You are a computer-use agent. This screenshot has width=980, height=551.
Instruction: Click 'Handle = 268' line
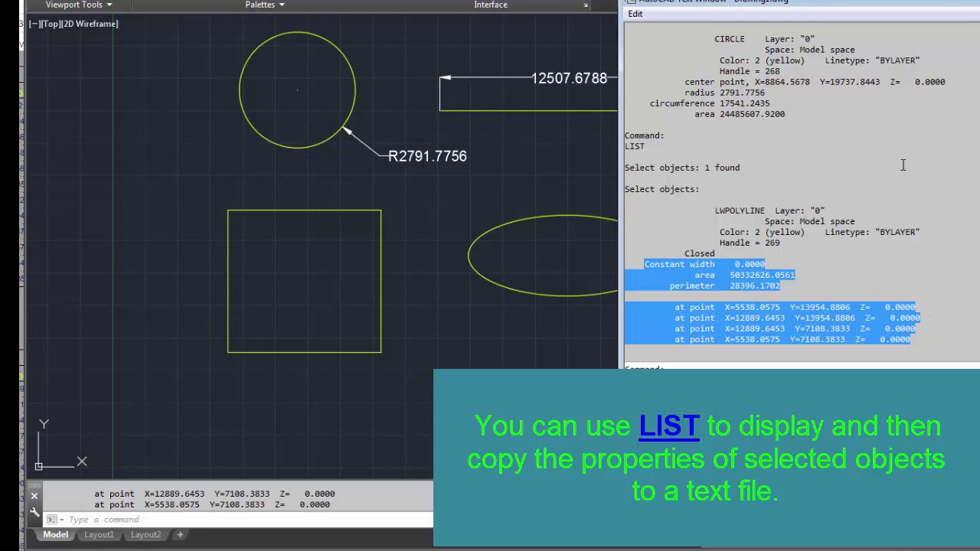pos(749,71)
